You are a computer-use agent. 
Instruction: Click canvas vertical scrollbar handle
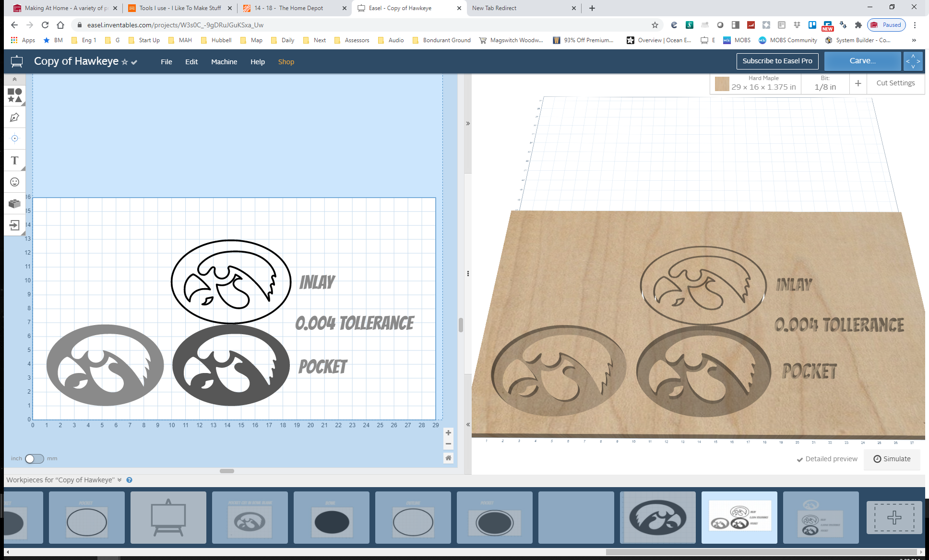[x=461, y=325]
